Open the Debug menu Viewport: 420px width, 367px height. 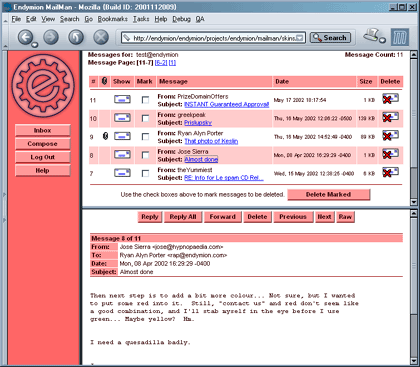pos(181,19)
